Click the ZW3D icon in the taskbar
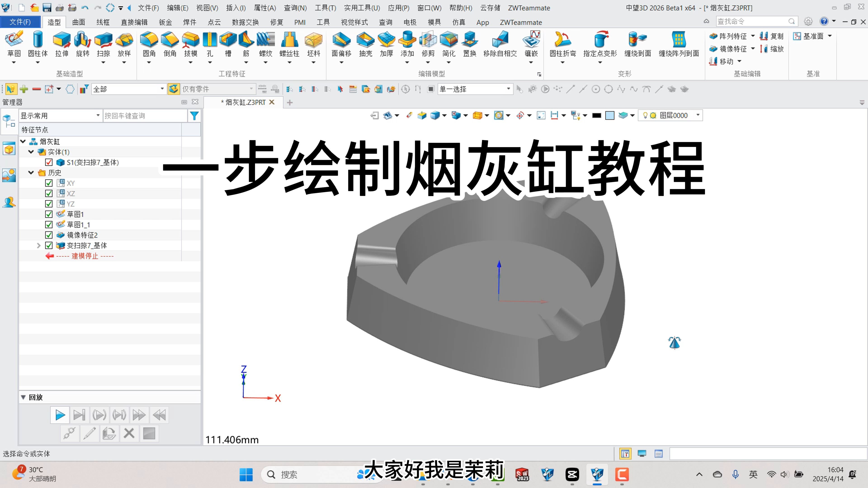The width and height of the screenshot is (868, 488). click(x=597, y=475)
